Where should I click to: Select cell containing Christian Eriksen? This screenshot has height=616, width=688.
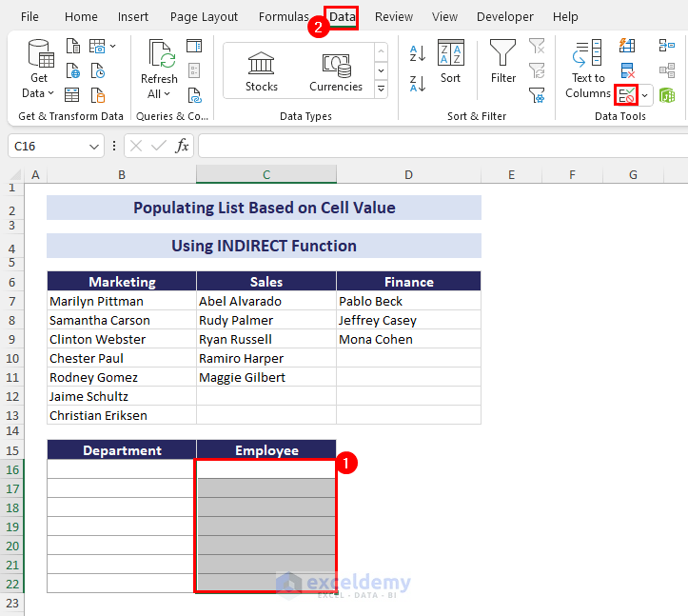(x=122, y=415)
